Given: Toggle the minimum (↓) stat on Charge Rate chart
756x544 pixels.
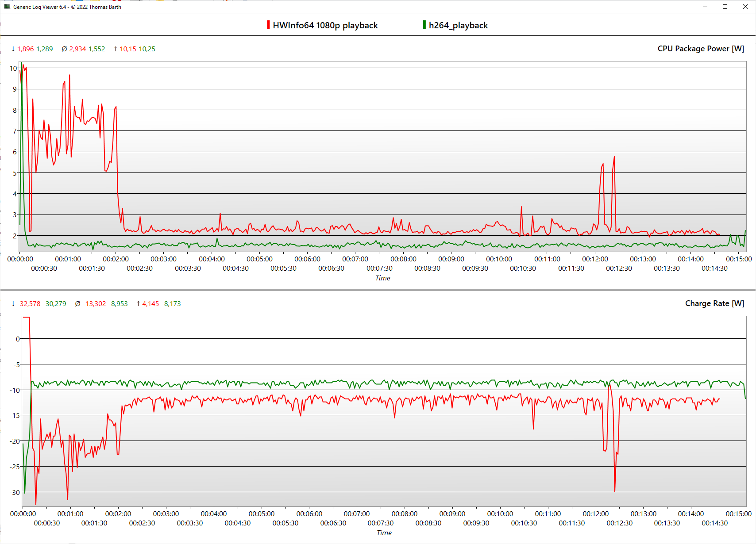Looking at the screenshot, I should 12,303.
